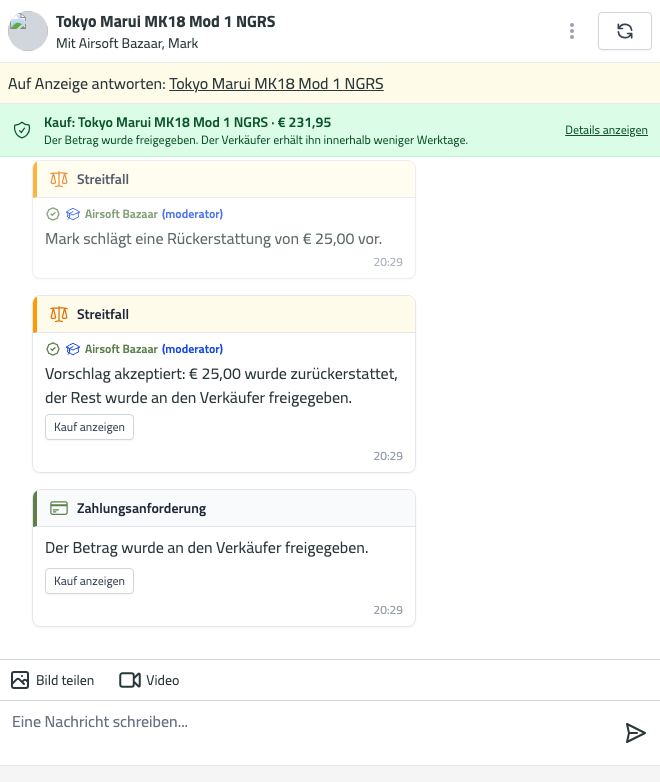The width and height of the screenshot is (660, 782).
Task: Focus the Eine Nachricht schreiben message field
Action: (x=309, y=733)
